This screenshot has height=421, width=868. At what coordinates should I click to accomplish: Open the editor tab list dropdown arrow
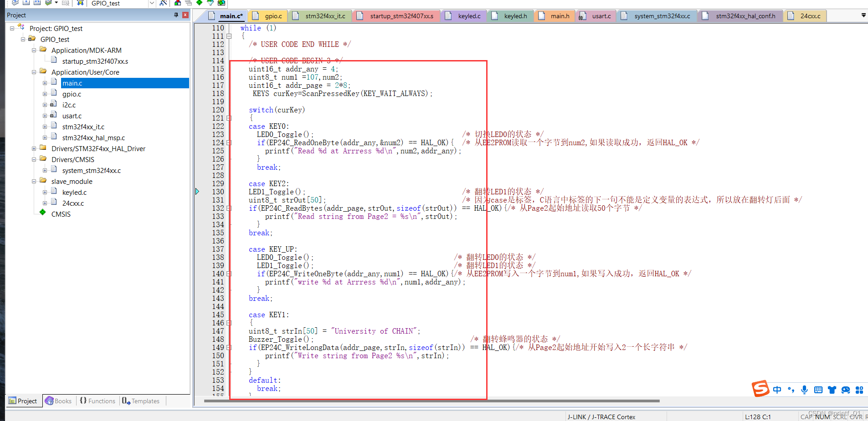click(x=863, y=15)
